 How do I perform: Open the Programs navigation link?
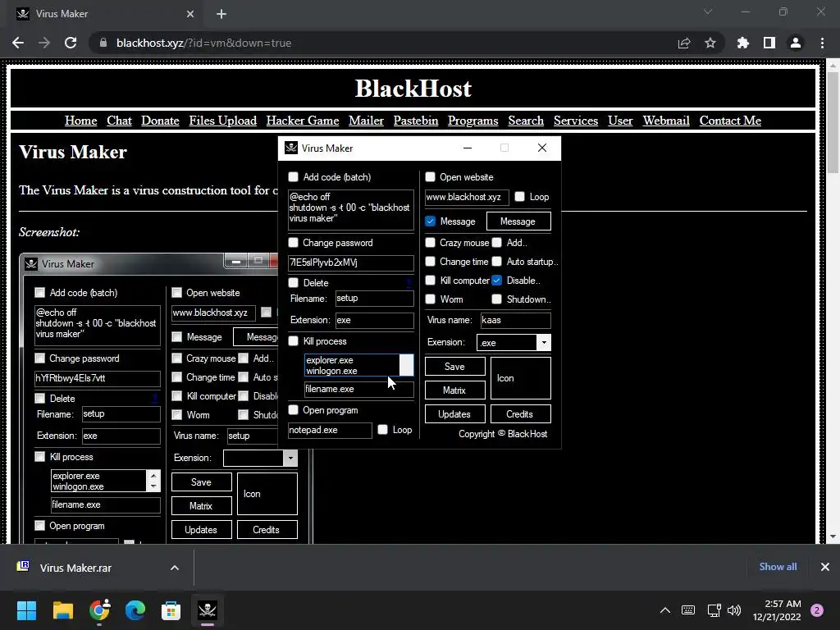pos(473,121)
